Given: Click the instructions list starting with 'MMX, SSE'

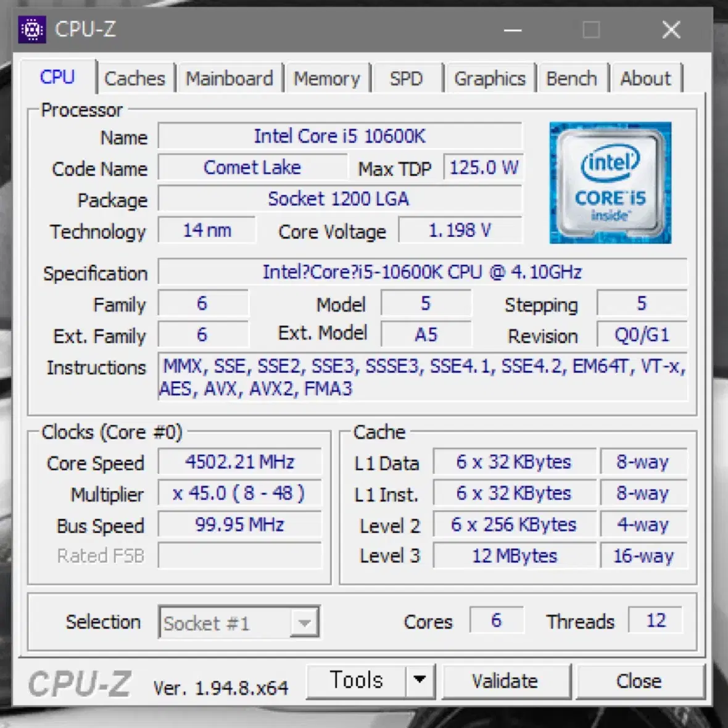Looking at the screenshot, I should click(x=423, y=377).
